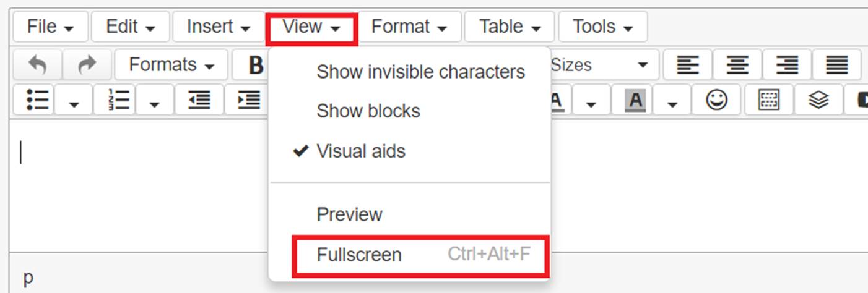
Task: Click the Redo arrow icon
Action: (87, 65)
